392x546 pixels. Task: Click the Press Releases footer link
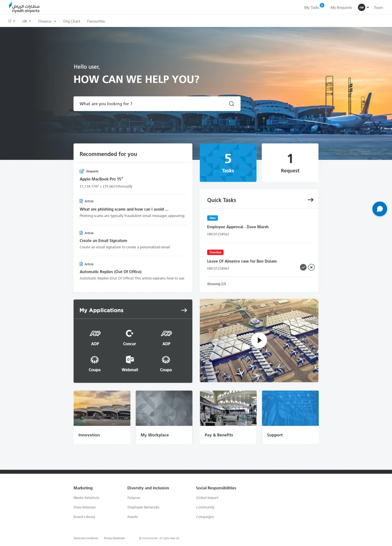click(x=85, y=507)
